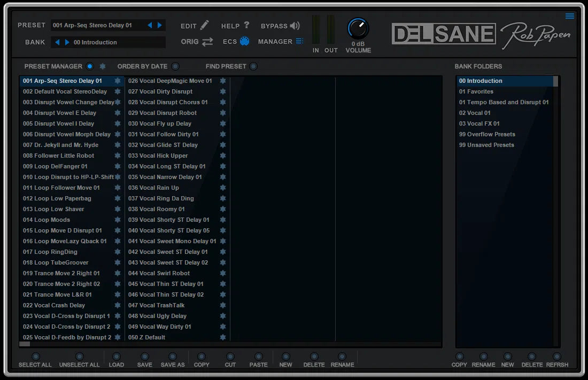Screen dimensions: 588x380
Task: Toggle the favorite star next to 014 Loop Moods
Action: (117, 220)
